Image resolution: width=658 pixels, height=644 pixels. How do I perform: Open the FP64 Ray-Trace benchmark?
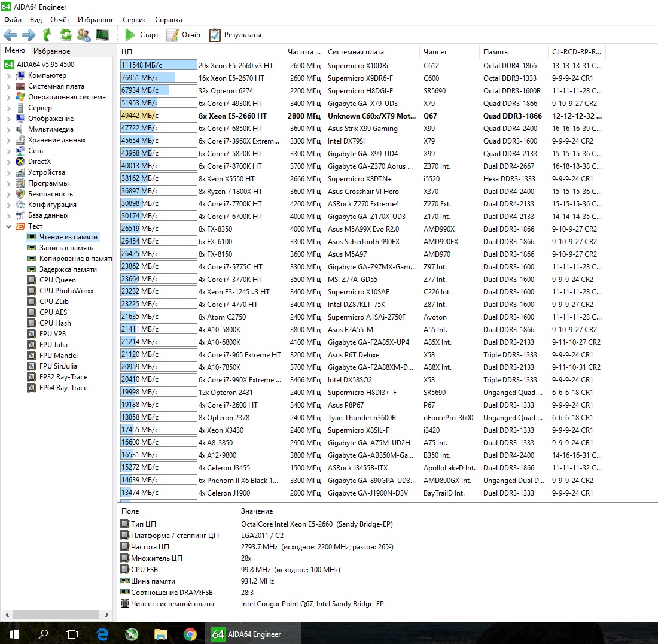[63, 388]
